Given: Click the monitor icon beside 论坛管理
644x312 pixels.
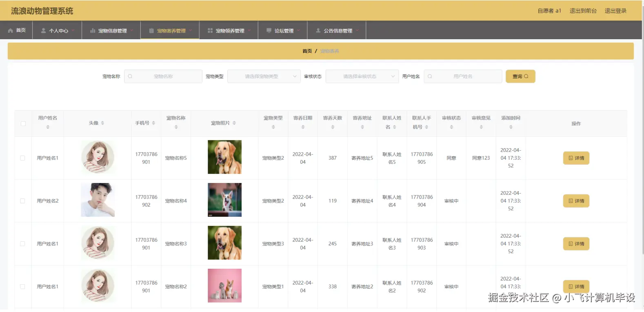Looking at the screenshot, I should [269, 31].
